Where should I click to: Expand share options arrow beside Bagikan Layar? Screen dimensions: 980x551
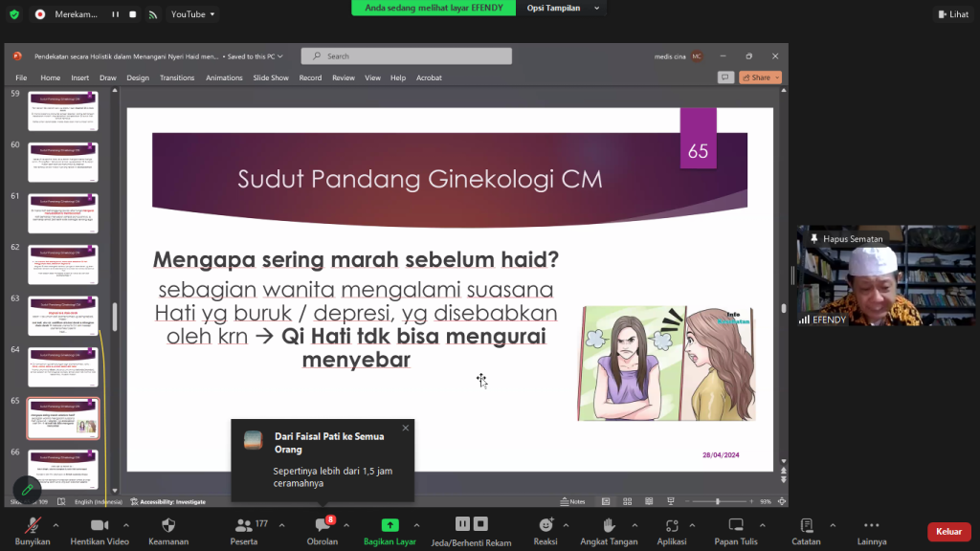416,525
